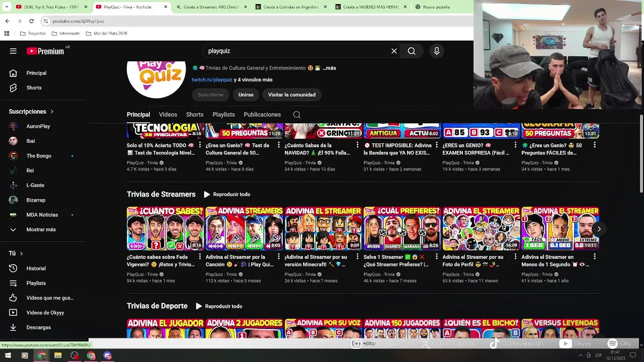Image resolution: width=644 pixels, height=362 pixels.
Task: Open L-Gante subscription channel
Action: tap(35, 185)
